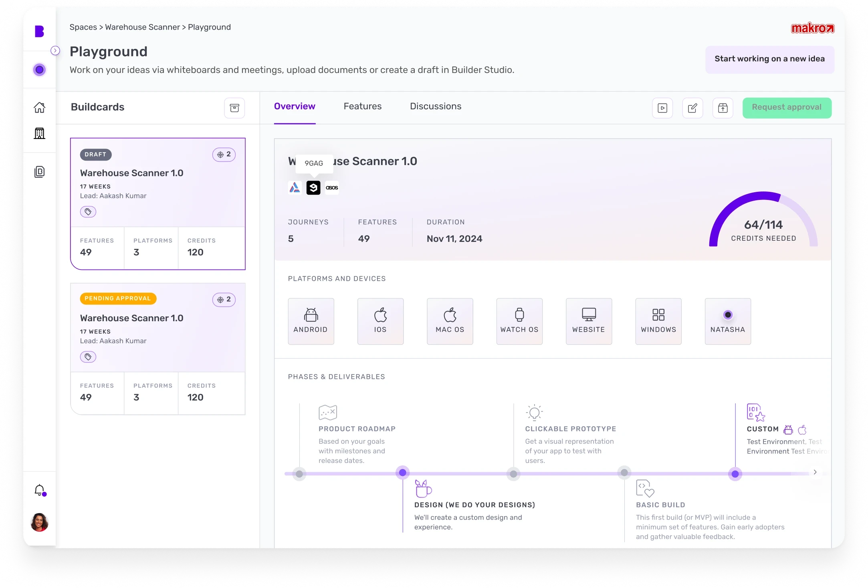Switch to the Overview tab
The image size is (868, 588).
point(295,107)
